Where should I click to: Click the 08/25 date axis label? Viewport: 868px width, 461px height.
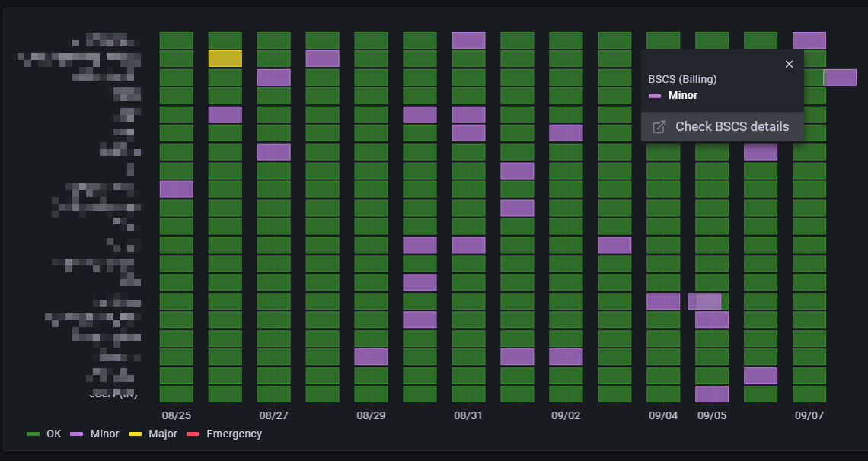pyautogui.click(x=177, y=415)
